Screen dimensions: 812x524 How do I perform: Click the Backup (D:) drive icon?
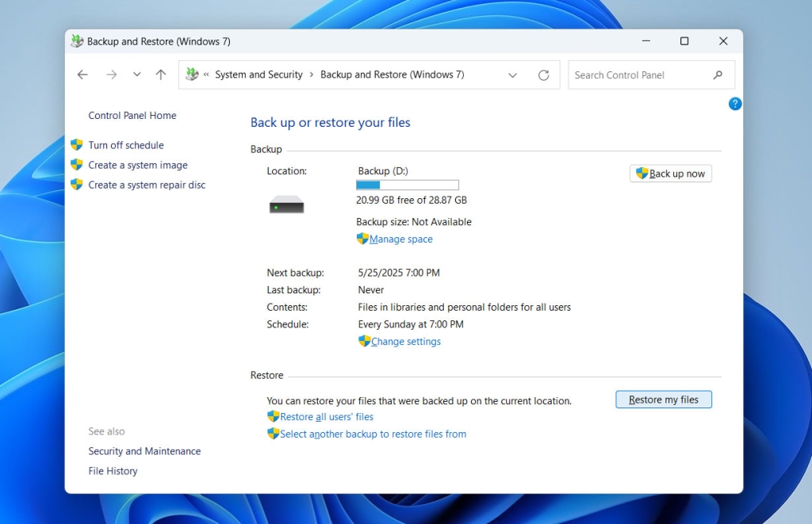pyautogui.click(x=286, y=204)
